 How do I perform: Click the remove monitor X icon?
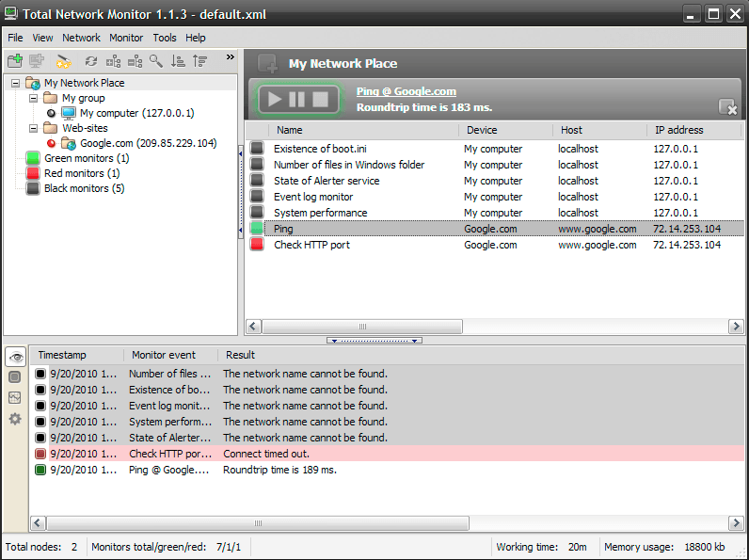[x=728, y=107]
